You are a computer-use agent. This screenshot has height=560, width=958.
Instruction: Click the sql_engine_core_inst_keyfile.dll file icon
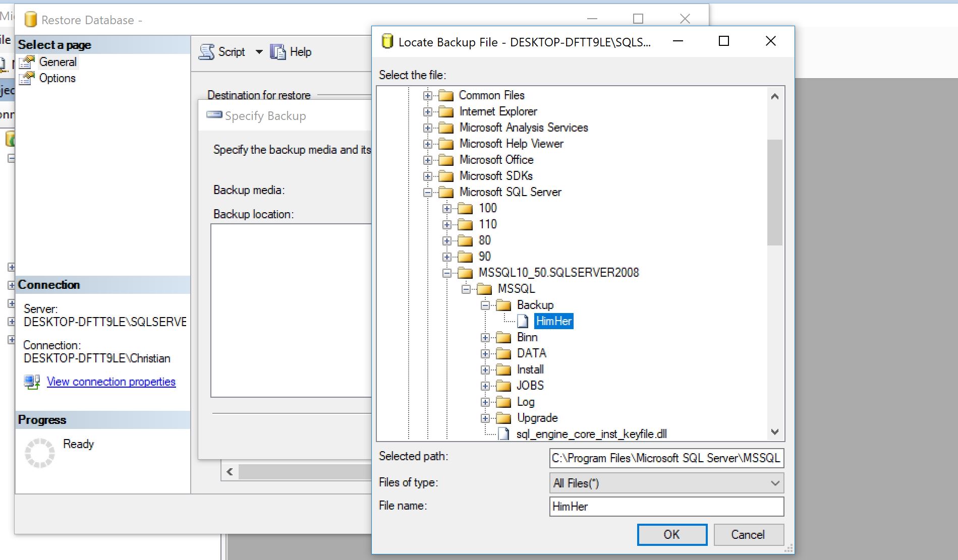pyautogui.click(x=503, y=433)
